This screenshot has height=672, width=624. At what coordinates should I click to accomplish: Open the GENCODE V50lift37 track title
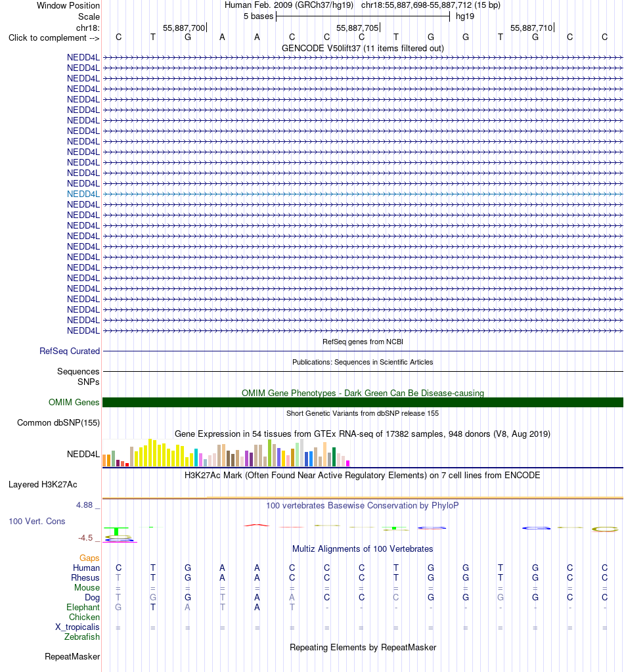[363, 48]
